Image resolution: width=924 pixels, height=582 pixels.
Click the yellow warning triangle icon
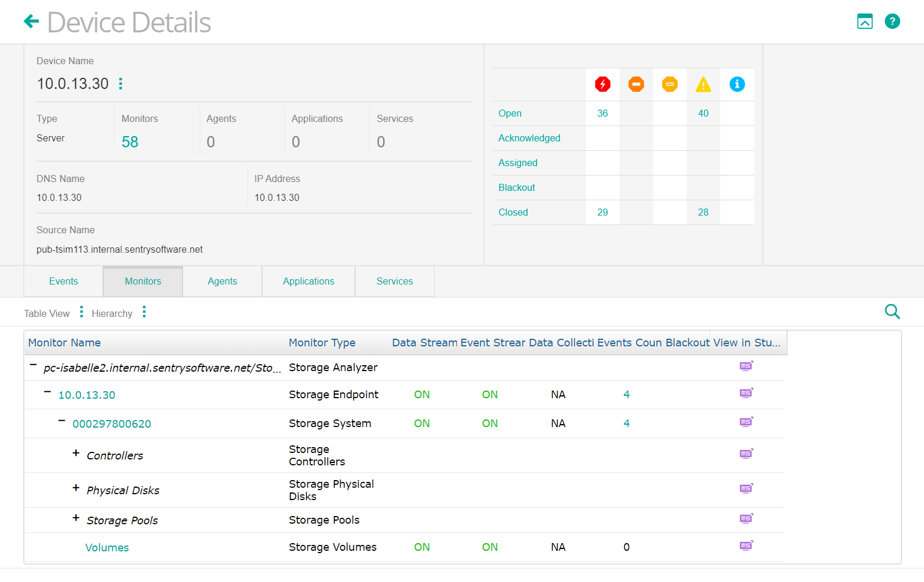pos(703,85)
